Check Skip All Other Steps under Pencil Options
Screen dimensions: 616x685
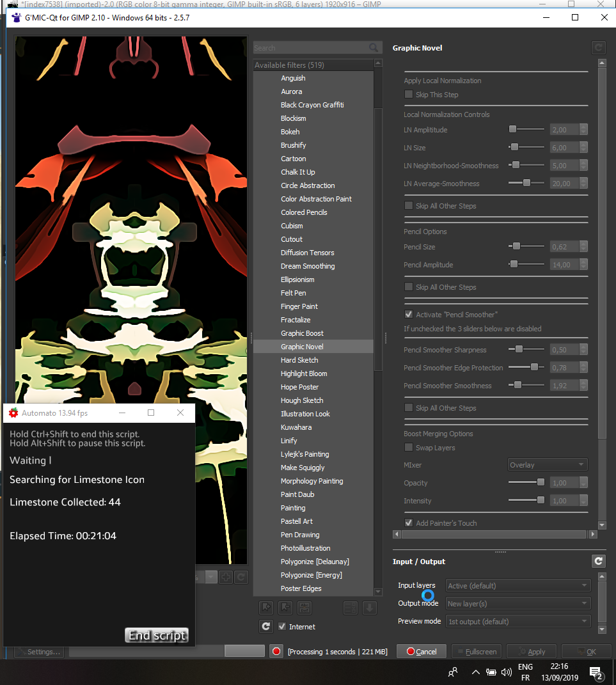point(409,287)
